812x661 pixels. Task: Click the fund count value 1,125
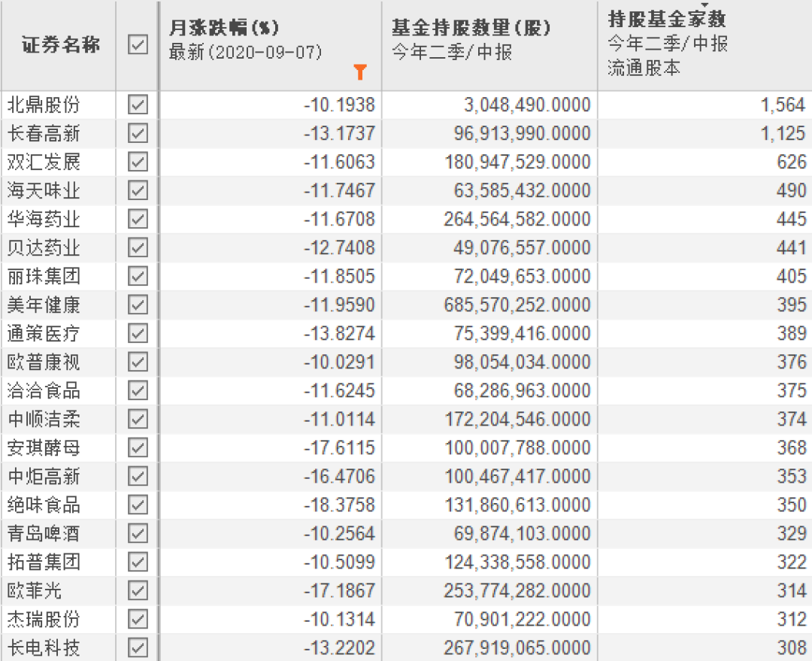tap(783, 133)
